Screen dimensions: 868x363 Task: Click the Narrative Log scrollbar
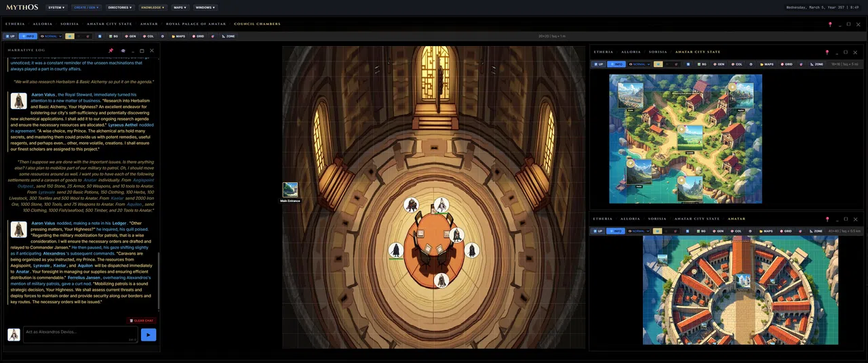pos(159,281)
